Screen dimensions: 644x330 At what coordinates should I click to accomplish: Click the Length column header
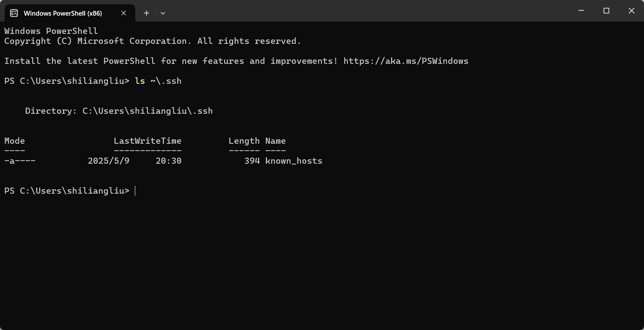(244, 141)
